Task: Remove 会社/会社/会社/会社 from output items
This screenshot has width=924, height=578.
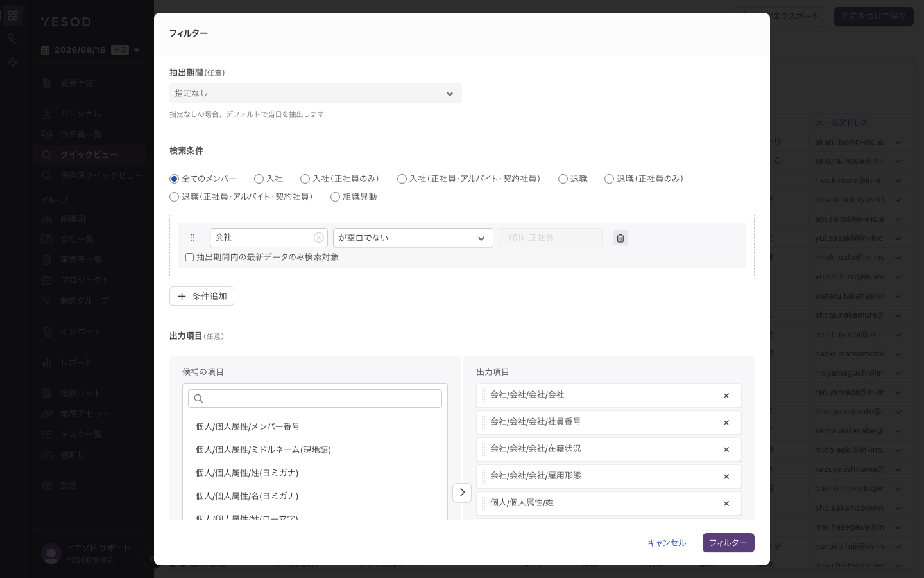Action: coord(726,396)
